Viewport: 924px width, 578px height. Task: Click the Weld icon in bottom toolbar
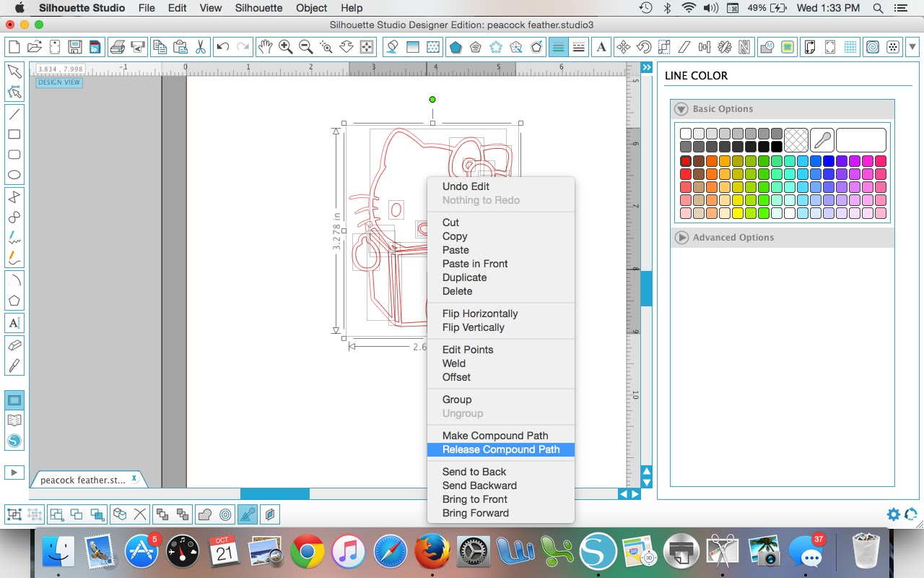coord(204,514)
